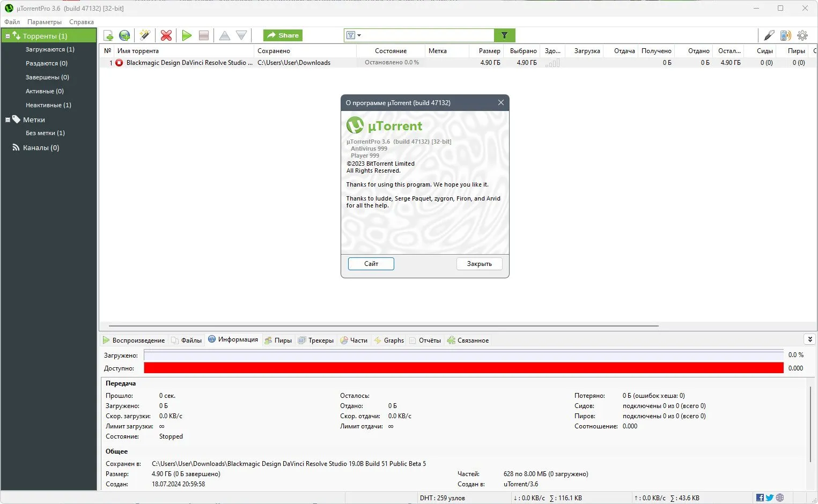Viewport: 818px width, 504px height.
Task: Click the Stop torrent square icon
Action: coord(203,35)
